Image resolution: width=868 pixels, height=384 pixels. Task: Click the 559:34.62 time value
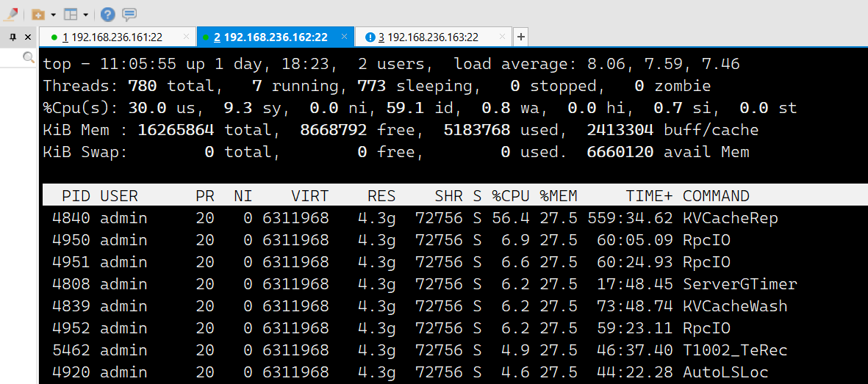click(630, 218)
